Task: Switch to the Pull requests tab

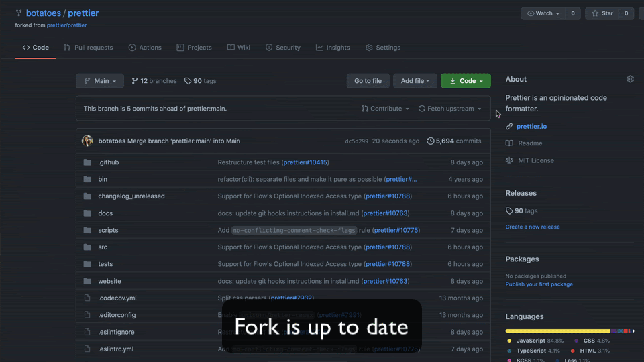Action: point(88,48)
